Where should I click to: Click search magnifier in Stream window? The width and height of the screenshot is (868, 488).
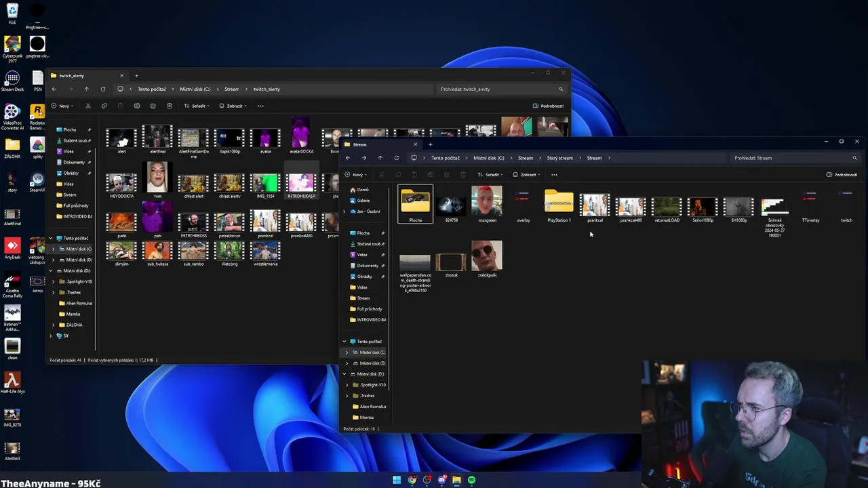click(x=854, y=158)
